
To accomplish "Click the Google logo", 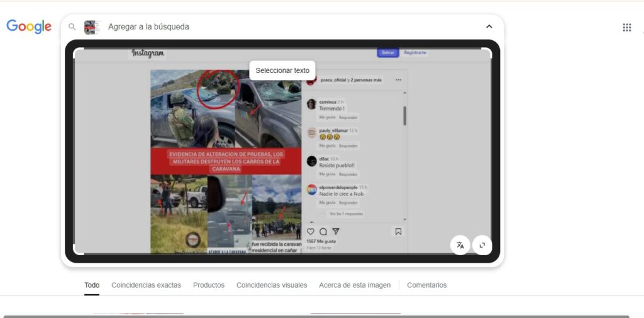I will click(29, 26).
